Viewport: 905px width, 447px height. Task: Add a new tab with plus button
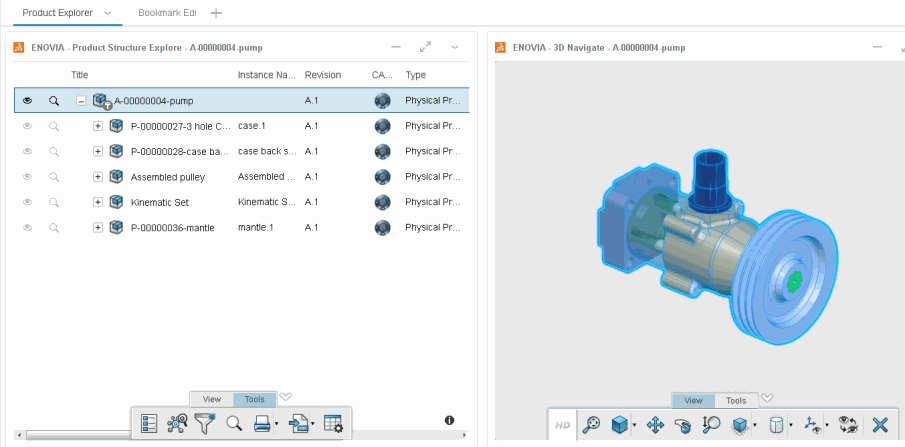click(x=216, y=13)
